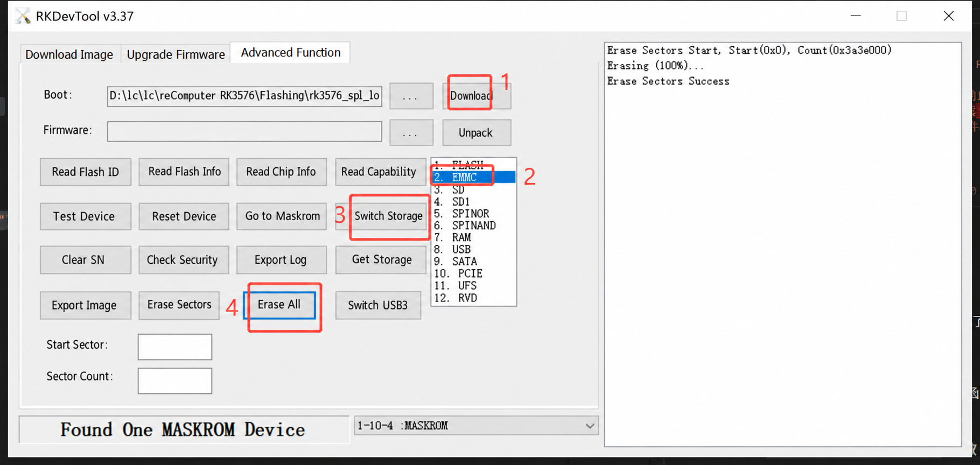Run Test Device
The height and width of the screenshot is (465, 980).
(x=86, y=216)
